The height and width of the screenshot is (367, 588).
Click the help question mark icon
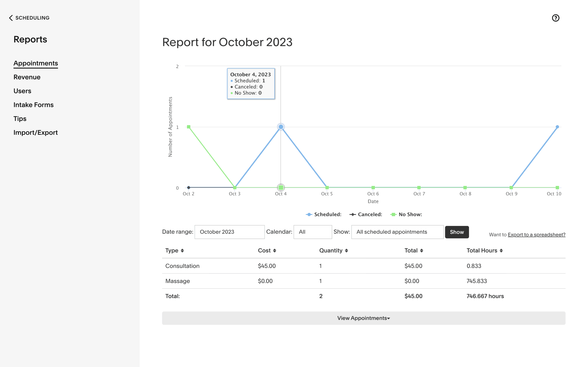click(x=556, y=18)
